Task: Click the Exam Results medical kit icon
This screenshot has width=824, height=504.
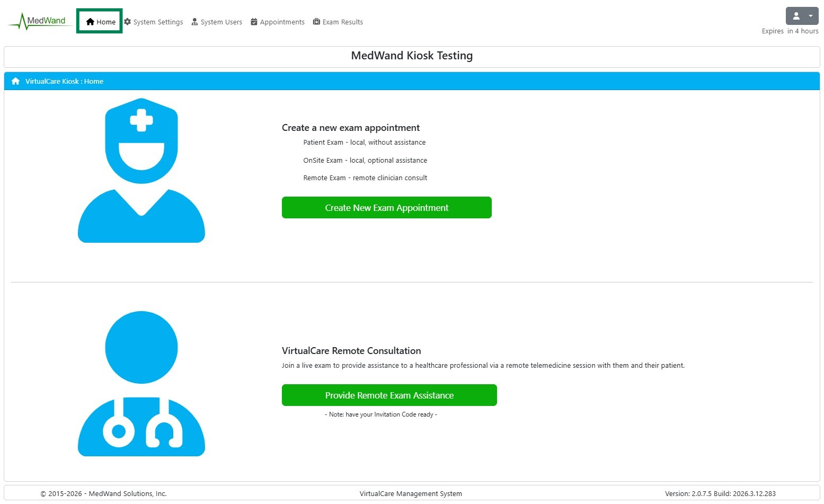Action: 316,22
